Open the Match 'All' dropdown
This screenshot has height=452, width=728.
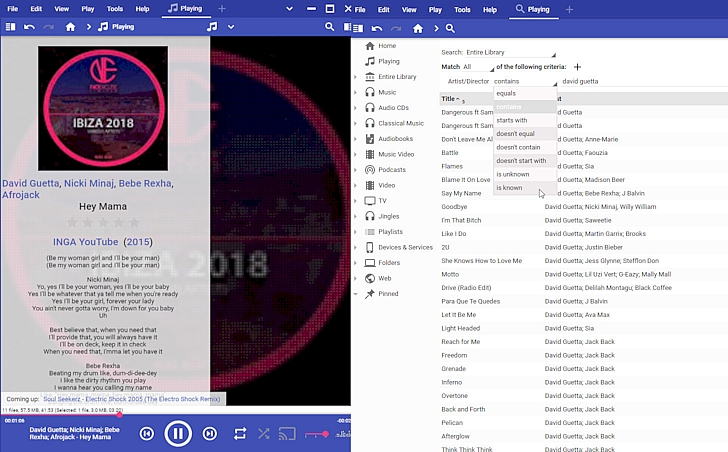click(478, 67)
